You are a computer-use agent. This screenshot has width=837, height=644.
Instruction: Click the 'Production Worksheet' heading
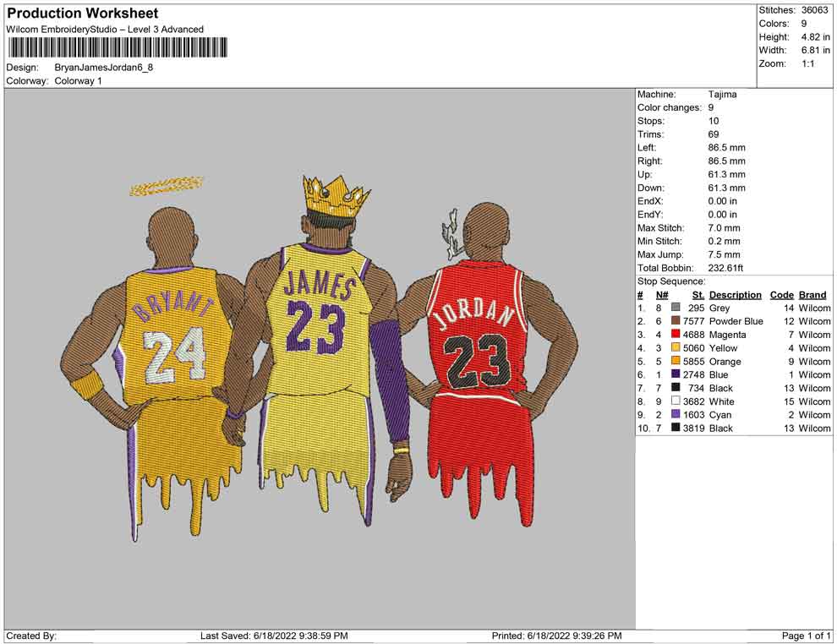(82, 14)
